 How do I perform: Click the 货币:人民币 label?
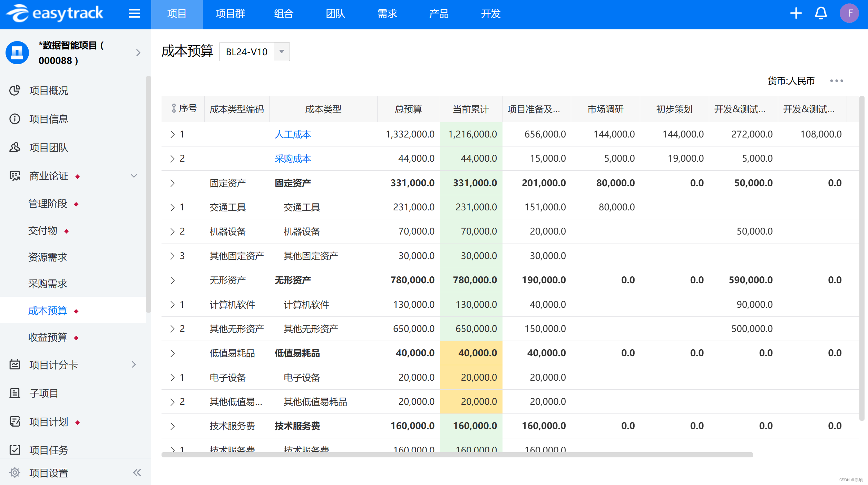tap(791, 81)
